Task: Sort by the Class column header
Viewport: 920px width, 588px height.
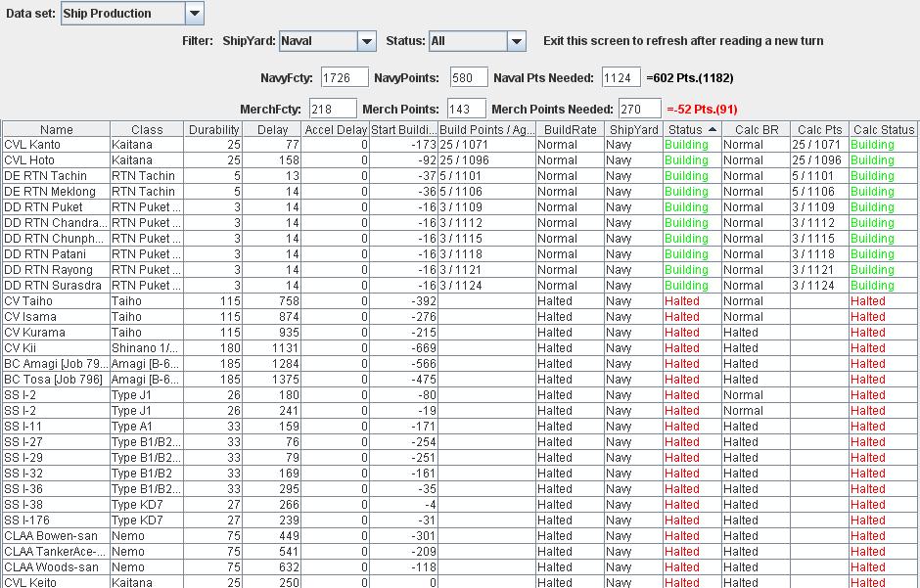Action: [147, 129]
